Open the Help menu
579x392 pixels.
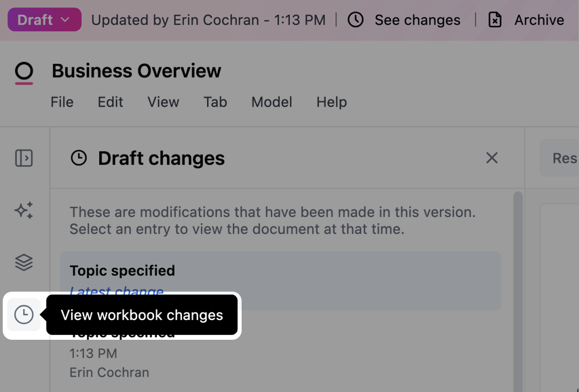pyautogui.click(x=331, y=102)
